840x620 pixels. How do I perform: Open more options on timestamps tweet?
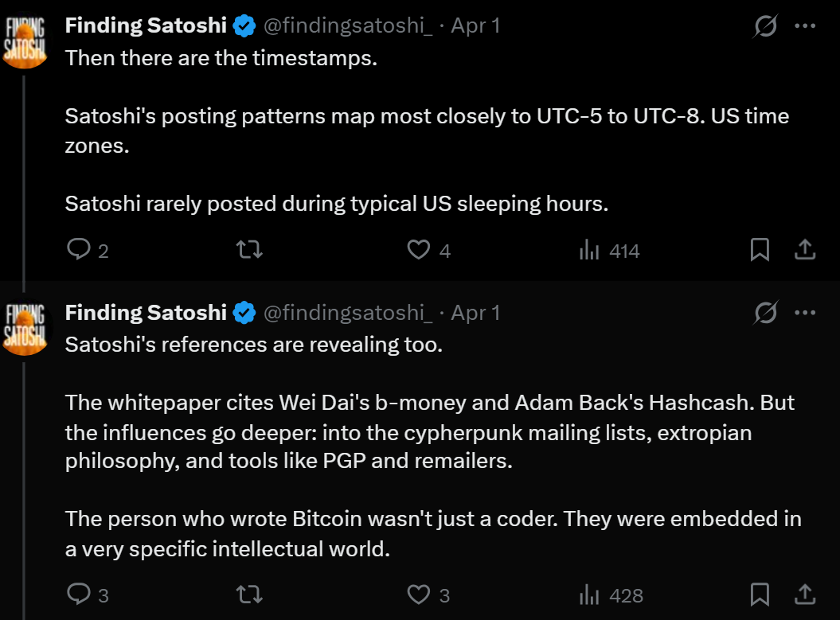tap(805, 26)
